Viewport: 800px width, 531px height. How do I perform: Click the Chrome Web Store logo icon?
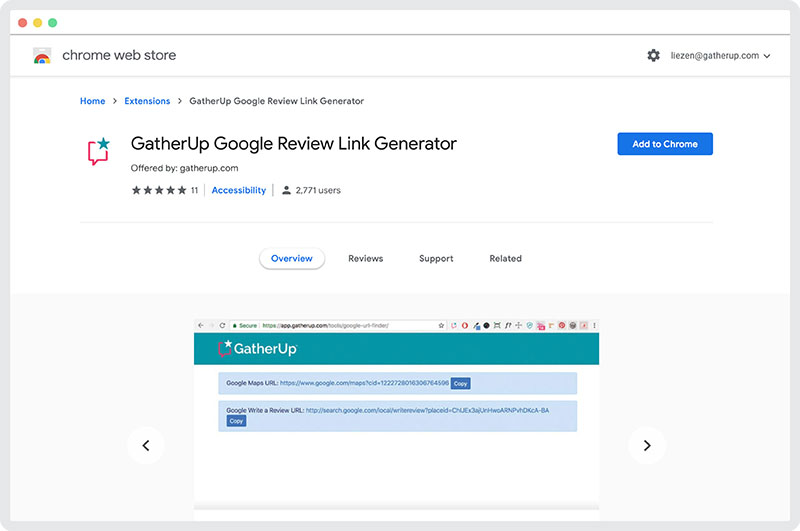[42, 56]
